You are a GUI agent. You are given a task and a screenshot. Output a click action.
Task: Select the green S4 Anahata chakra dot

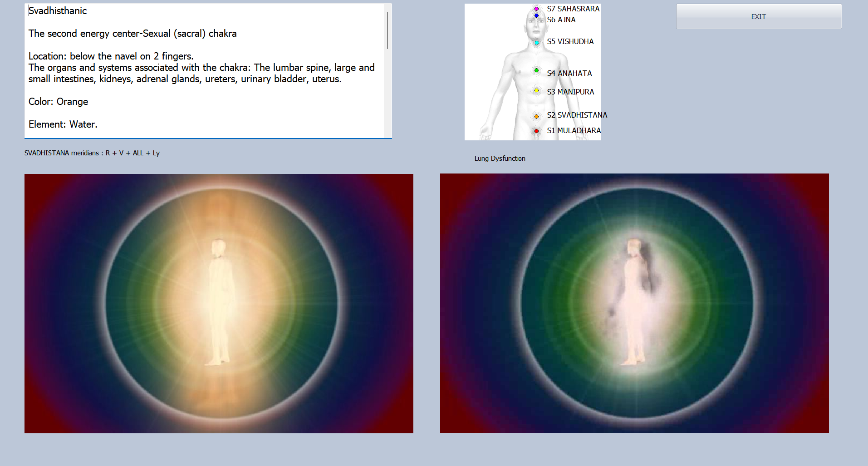coord(536,70)
